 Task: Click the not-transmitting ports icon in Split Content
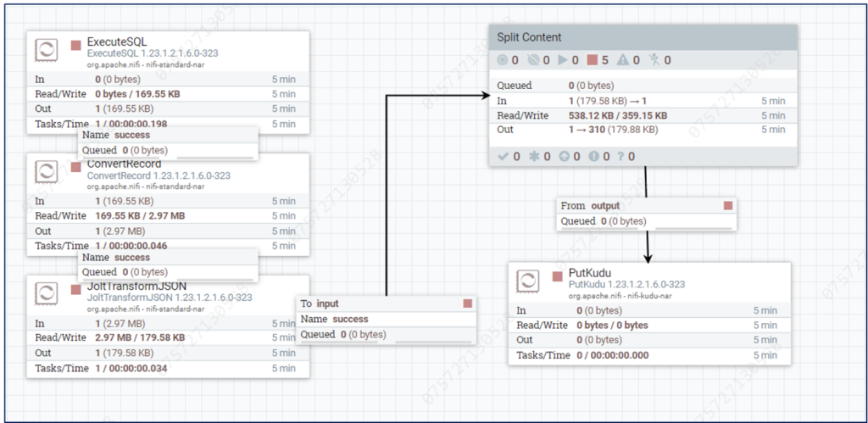coord(533,60)
